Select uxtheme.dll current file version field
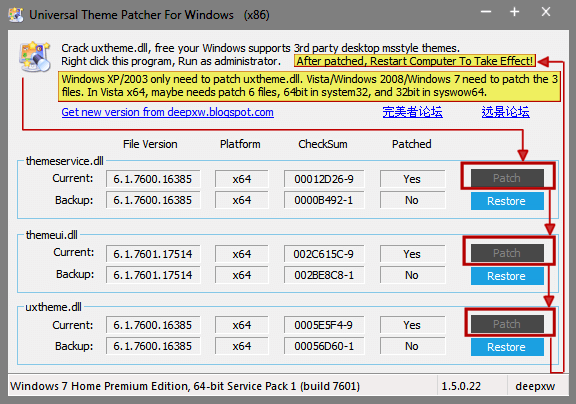 tap(153, 325)
